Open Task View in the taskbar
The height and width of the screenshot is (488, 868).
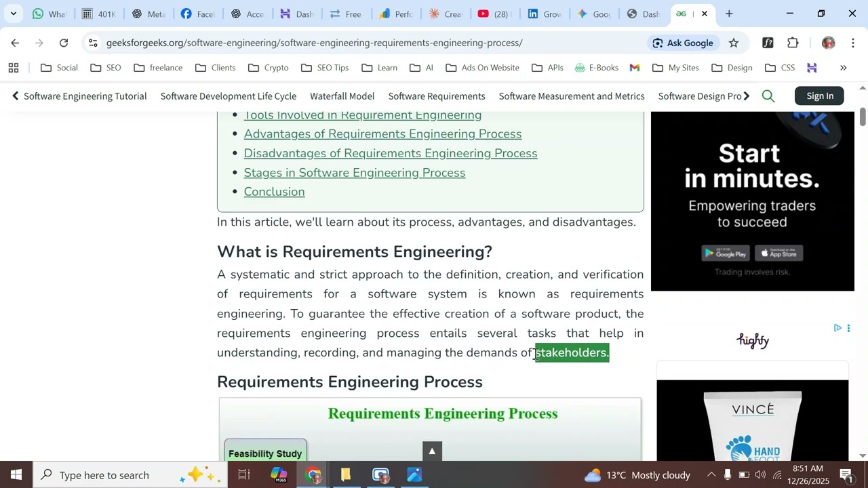pos(244,475)
